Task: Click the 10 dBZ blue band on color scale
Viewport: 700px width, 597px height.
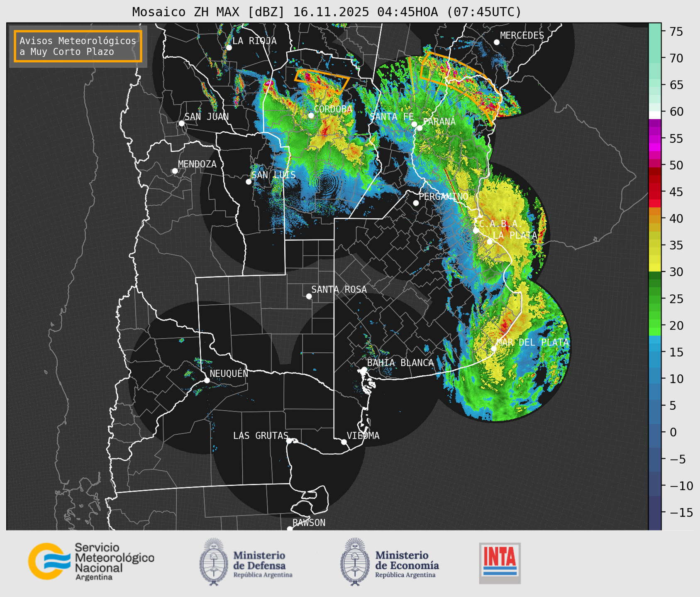Action: pos(655,379)
